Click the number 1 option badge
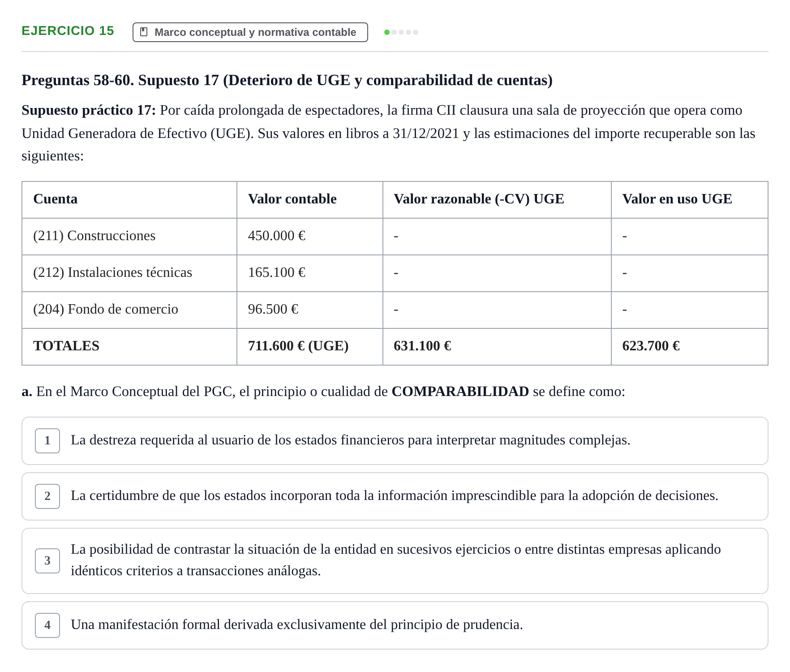The image size is (790, 672). [47, 441]
